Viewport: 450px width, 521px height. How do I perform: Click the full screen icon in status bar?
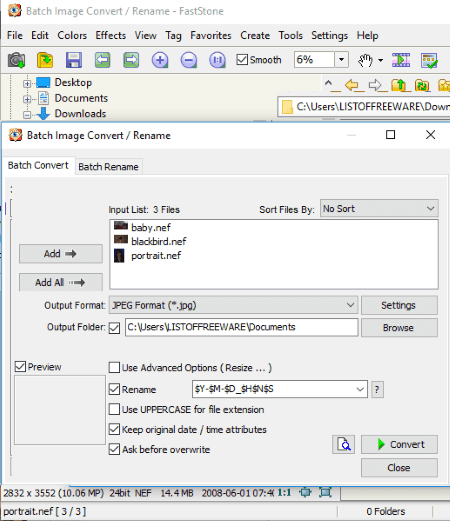pyautogui.click(x=325, y=492)
